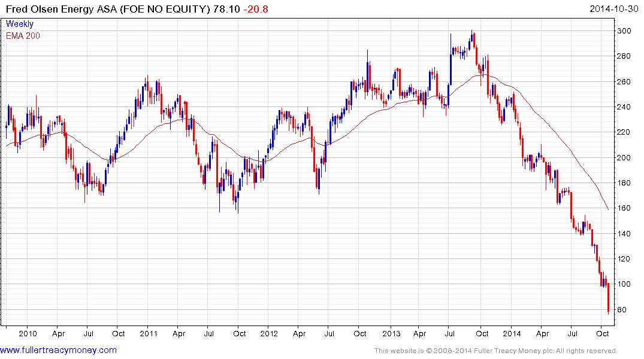644x359 pixels.
Task: Select the 160 price axis label
Action: tap(624, 208)
